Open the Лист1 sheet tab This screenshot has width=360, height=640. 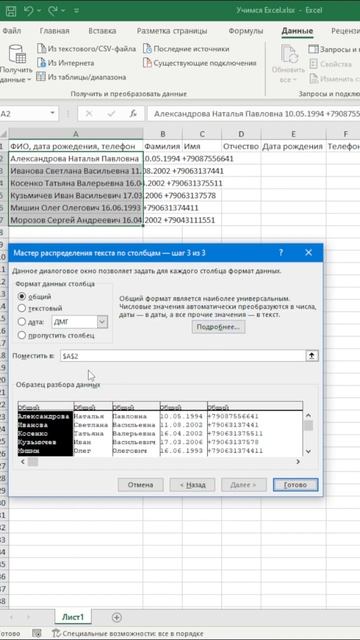[73, 617]
